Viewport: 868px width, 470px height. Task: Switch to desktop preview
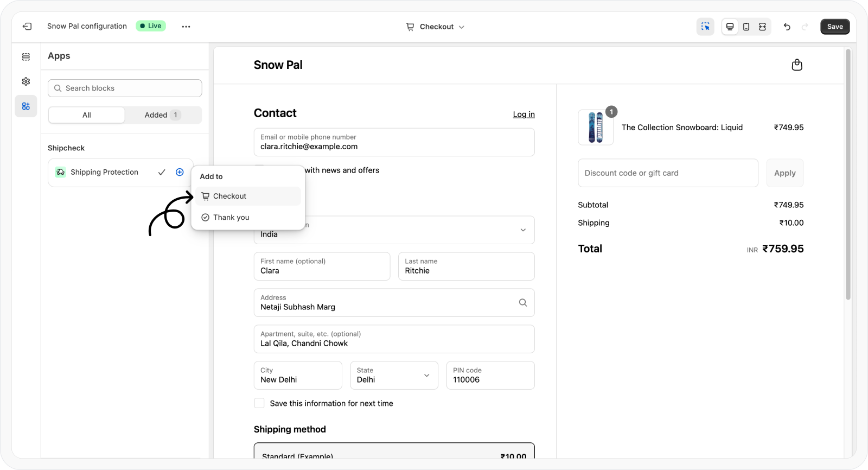coord(730,27)
